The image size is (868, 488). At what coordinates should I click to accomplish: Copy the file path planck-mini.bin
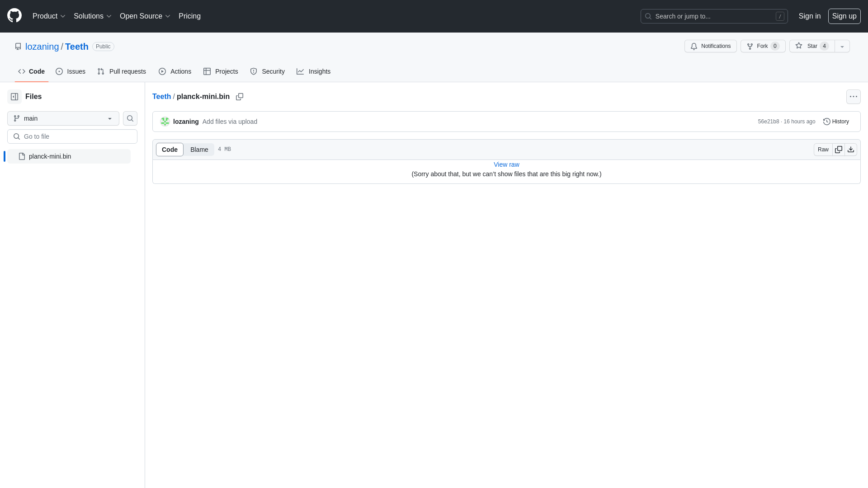tap(240, 97)
